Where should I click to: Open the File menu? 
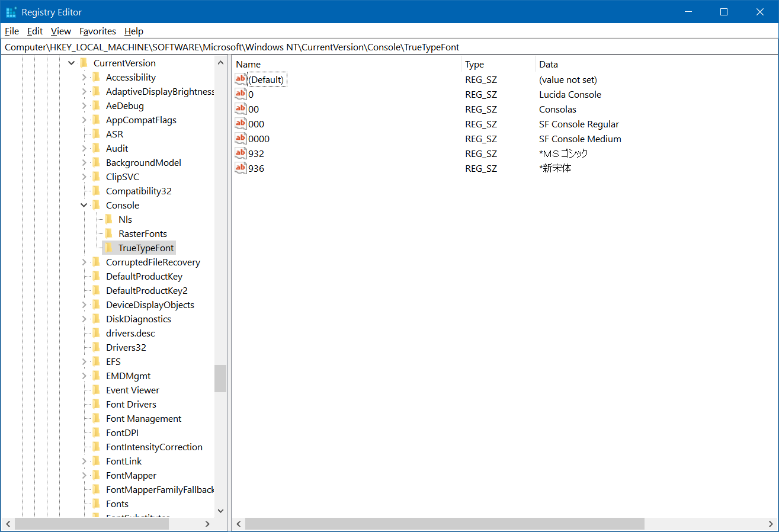(12, 31)
